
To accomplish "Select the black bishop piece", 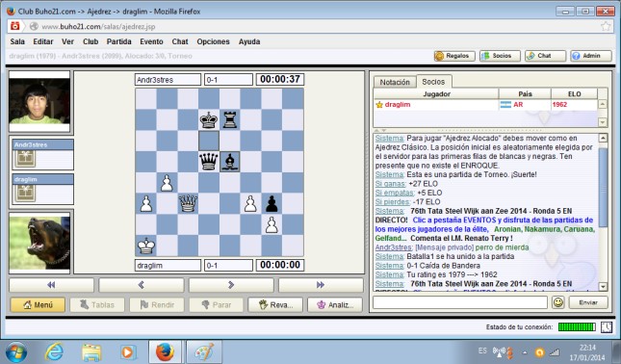I will tap(230, 162).
